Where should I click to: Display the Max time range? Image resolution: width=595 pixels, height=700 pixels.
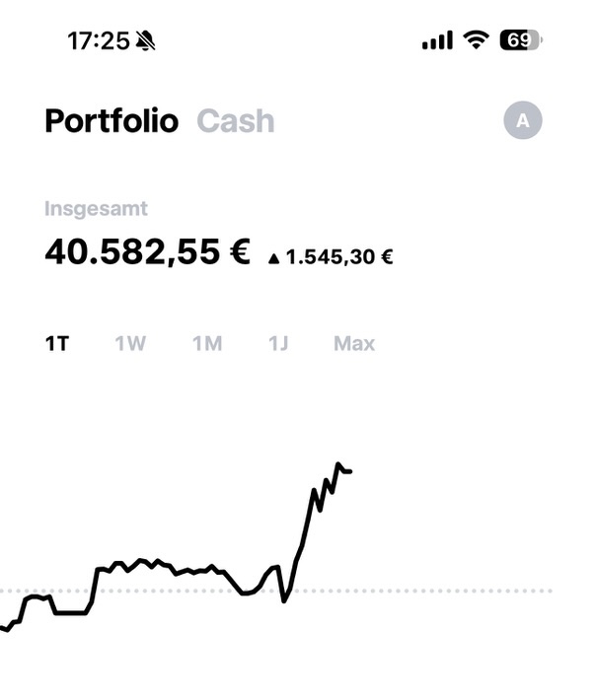pyautogui.click(x=354, y=343)
